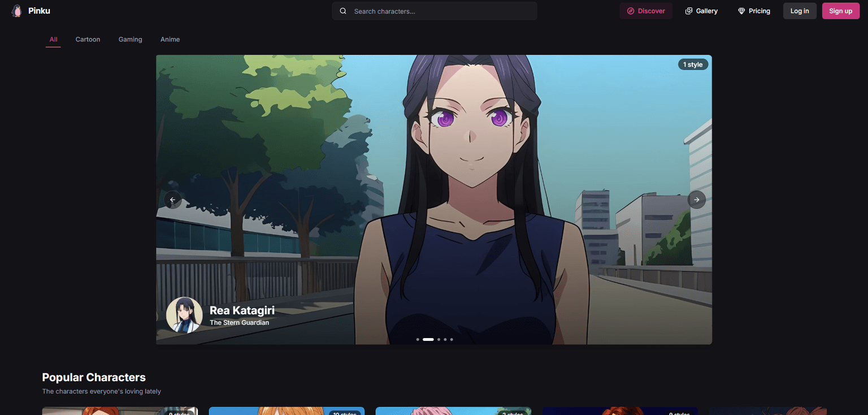Viewport: 868px width, 415px height.
Task: Select the last carousel dot indicator
Action: point(451,339)
